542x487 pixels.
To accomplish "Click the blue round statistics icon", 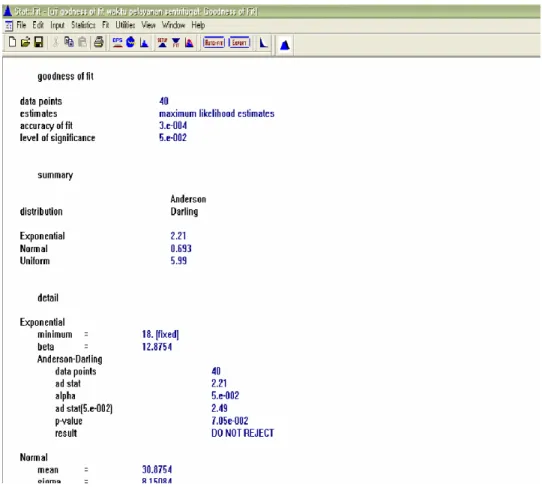I will click(x=130, y=42).
